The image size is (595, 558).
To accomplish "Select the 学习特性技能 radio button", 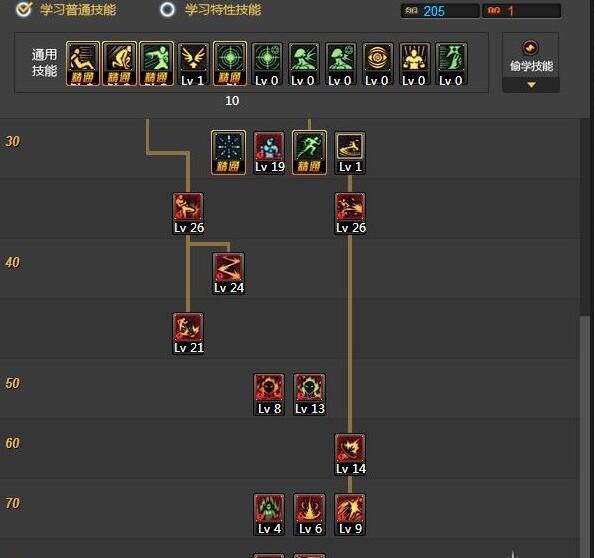I will tap(167, 9).
